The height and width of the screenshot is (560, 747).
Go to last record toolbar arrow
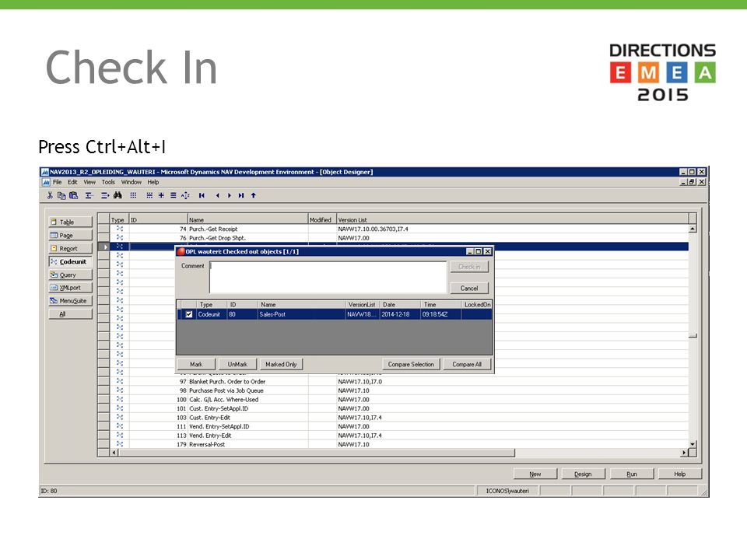click(241, 195)
